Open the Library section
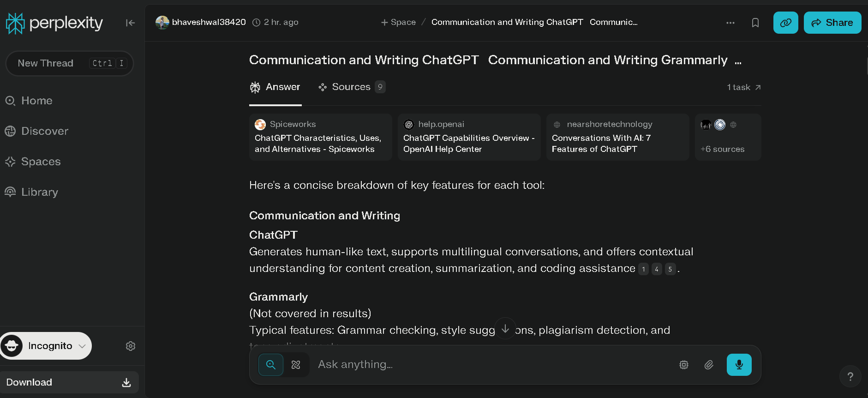The image size is (868, 398). (x=31, y=192)
